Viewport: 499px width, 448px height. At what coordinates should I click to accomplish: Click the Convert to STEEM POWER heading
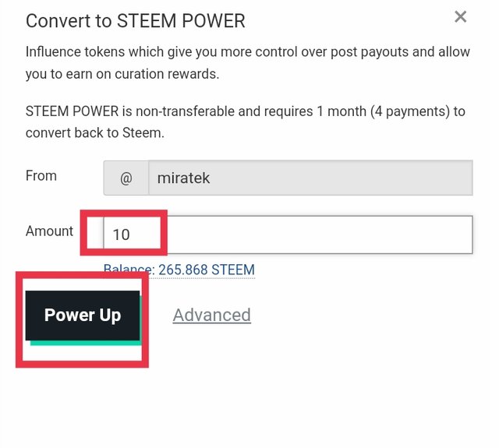(136, 20)
